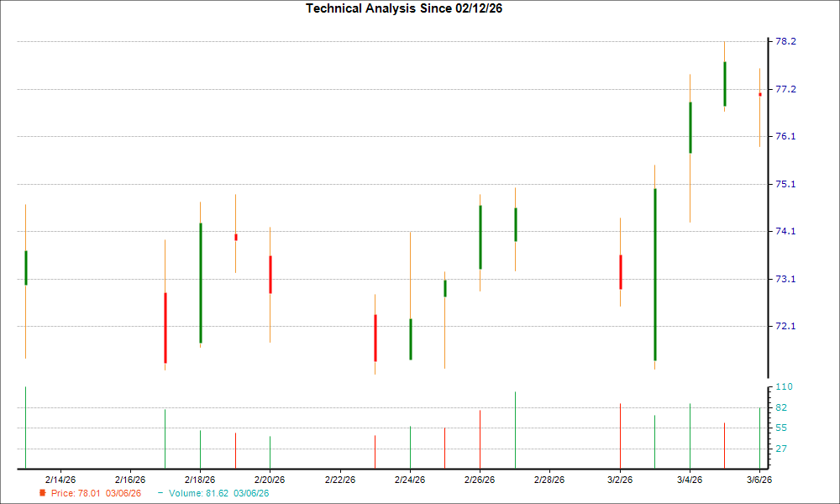Click the teal Volume legend dash icon

point(161,494)
